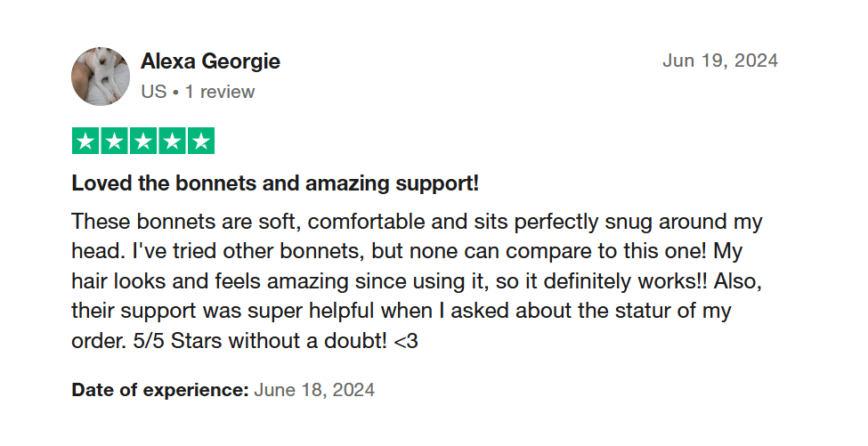The width and height of the screenshot is (868, 446).
Task: Click the "1 review" count text
Action: (220, 92)
